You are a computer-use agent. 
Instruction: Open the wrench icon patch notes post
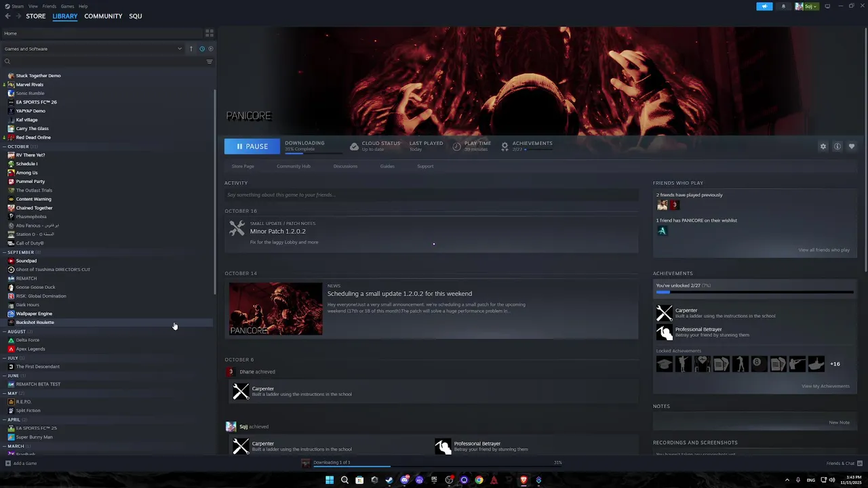pos(237,228)
